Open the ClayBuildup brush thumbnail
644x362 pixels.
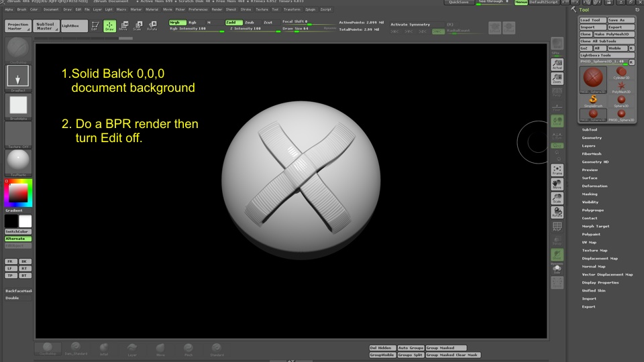coord(18,49)
